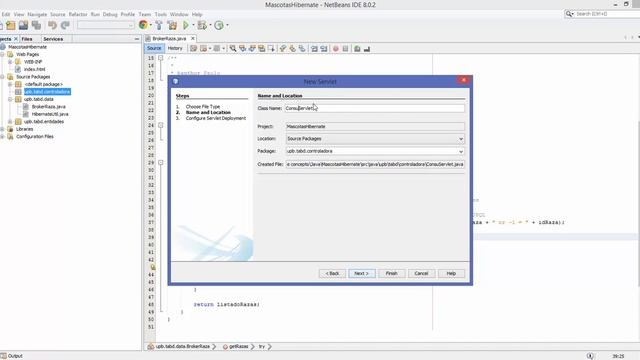The width and height of the screenshot is (640, 360).
Task: Click the Help button in wizard
Action: pyautogui.click(x=451, y=273)
